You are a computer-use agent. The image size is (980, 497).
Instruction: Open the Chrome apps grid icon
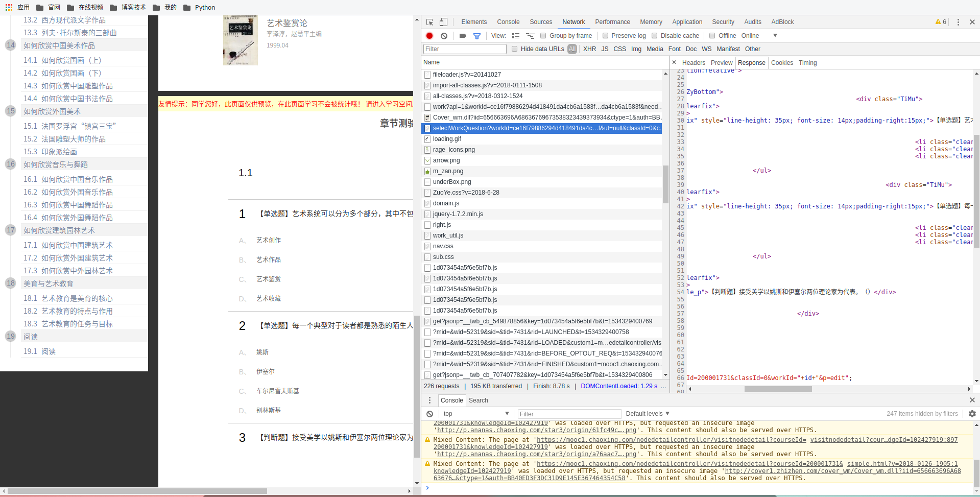[9, 7]
